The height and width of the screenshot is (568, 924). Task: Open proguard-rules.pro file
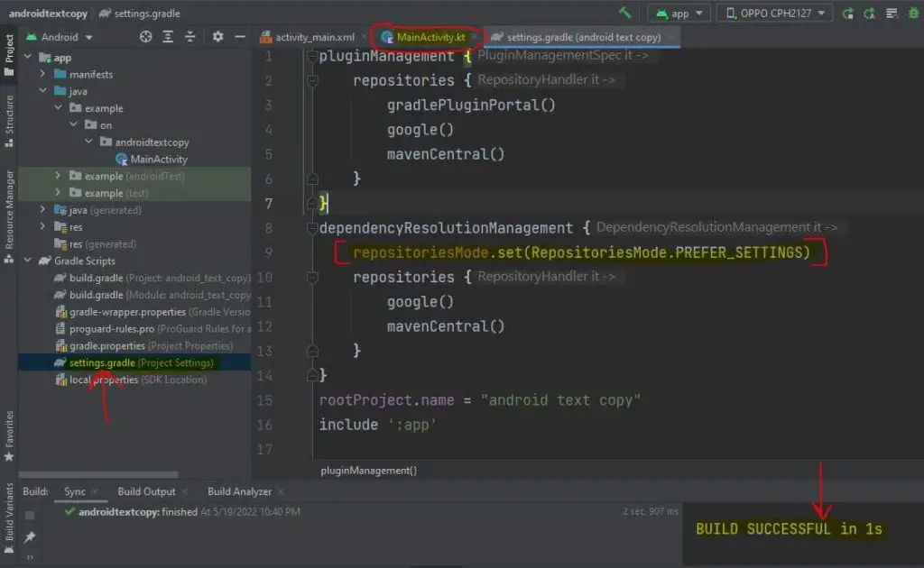(x=152, y=329)
